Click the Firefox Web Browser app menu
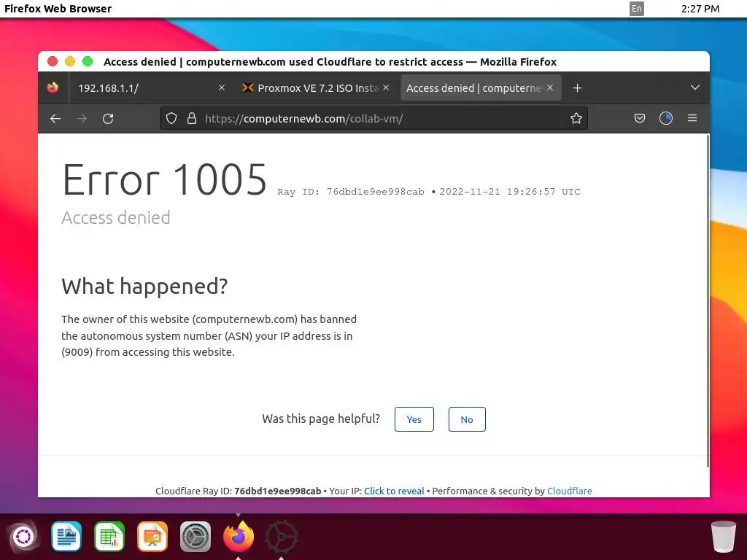This screenshot has width=747, height=560. tap(58, 9)
